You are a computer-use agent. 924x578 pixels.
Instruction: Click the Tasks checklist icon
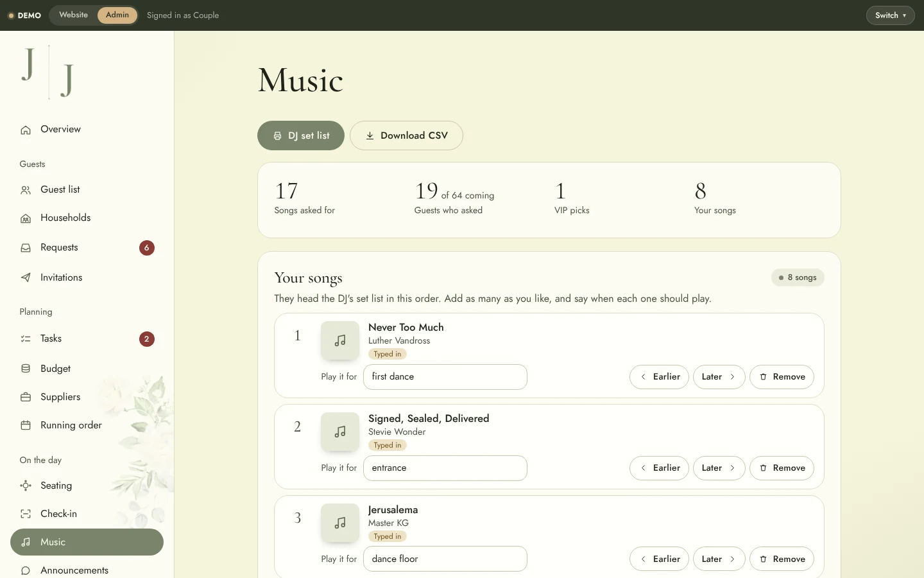click(x=26, y=339)
